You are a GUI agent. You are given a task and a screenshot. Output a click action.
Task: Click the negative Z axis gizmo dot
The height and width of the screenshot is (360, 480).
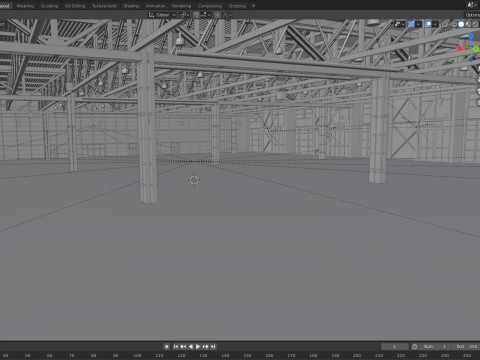(471, 59)
